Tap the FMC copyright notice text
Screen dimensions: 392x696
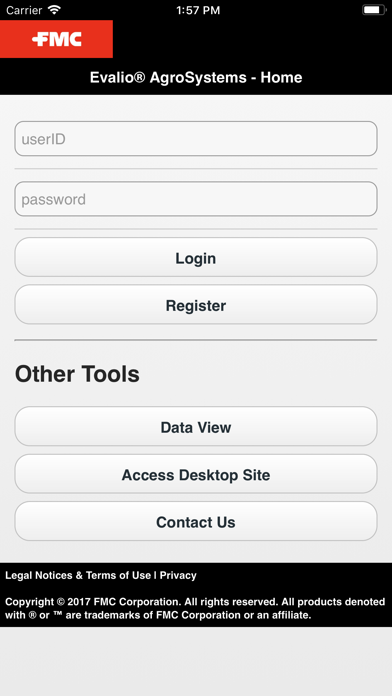(x=195, y=609)
